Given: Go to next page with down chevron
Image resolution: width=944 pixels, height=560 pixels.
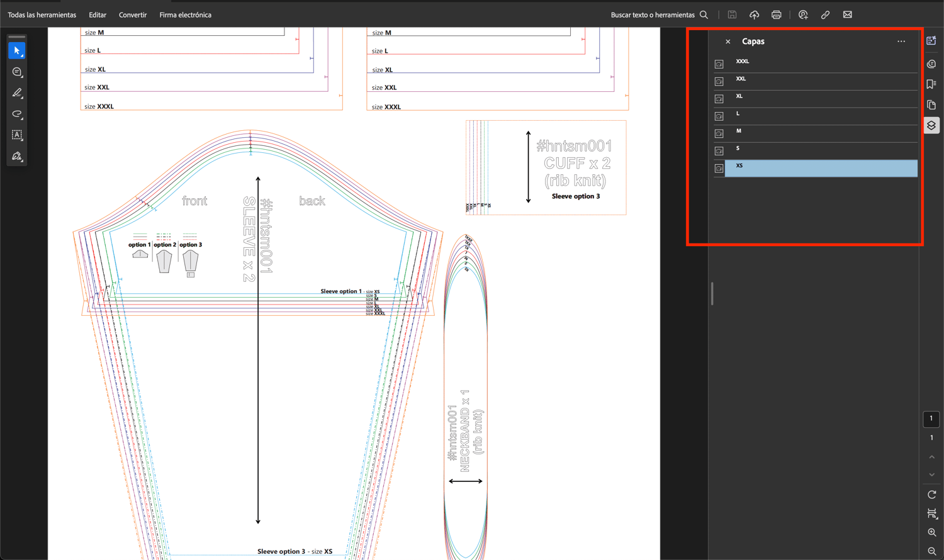Looking at the screenshot, I should point(931,475).
